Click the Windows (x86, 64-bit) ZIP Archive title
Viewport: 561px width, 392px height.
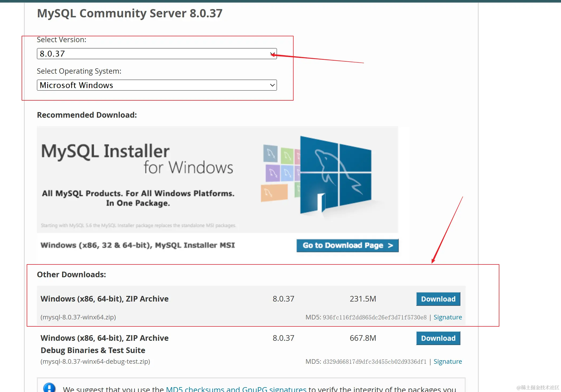[x=104, y=299]
